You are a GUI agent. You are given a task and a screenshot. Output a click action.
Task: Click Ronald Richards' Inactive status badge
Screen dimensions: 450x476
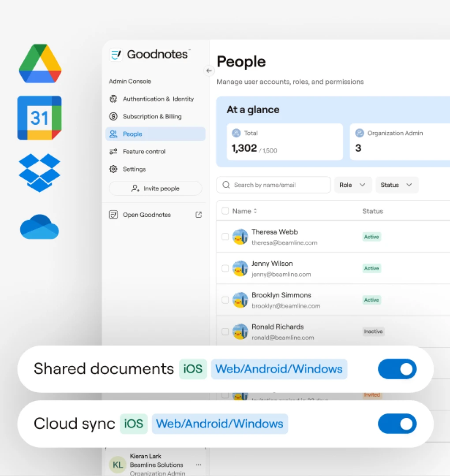click(373, 331)
